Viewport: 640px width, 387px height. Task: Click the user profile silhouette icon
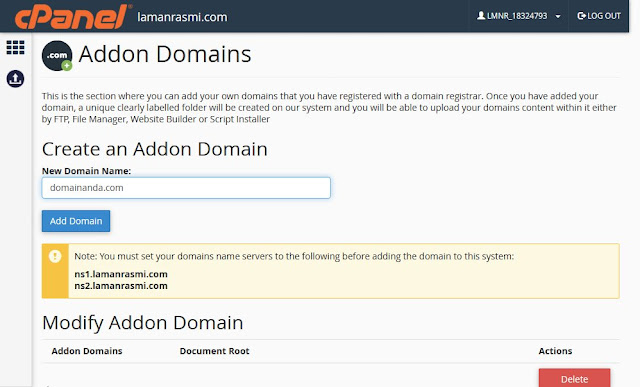pos(481,16)
